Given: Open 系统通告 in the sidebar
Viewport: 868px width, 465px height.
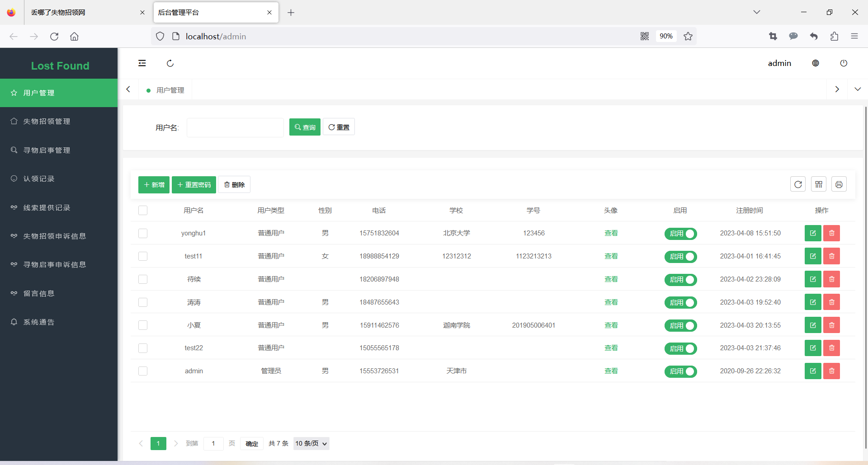Looking at the screenshot, I should (59, 322).
